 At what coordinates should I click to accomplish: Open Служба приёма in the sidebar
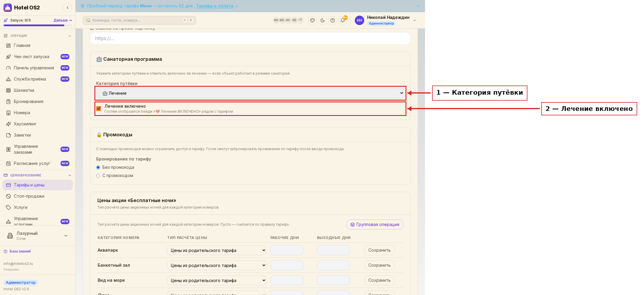point(38,79)
